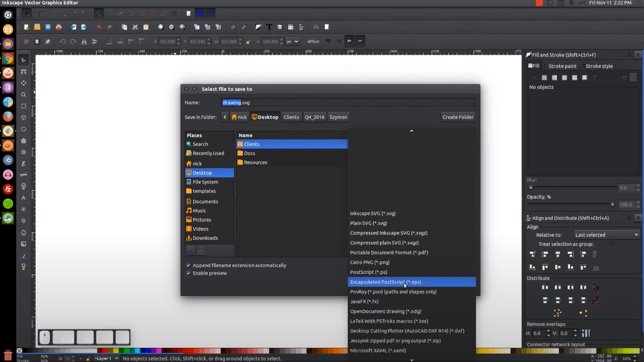The height and width of the screenshot is (362, 644).
Task: Click the Create Folder button
Action: tap(458, 117)
